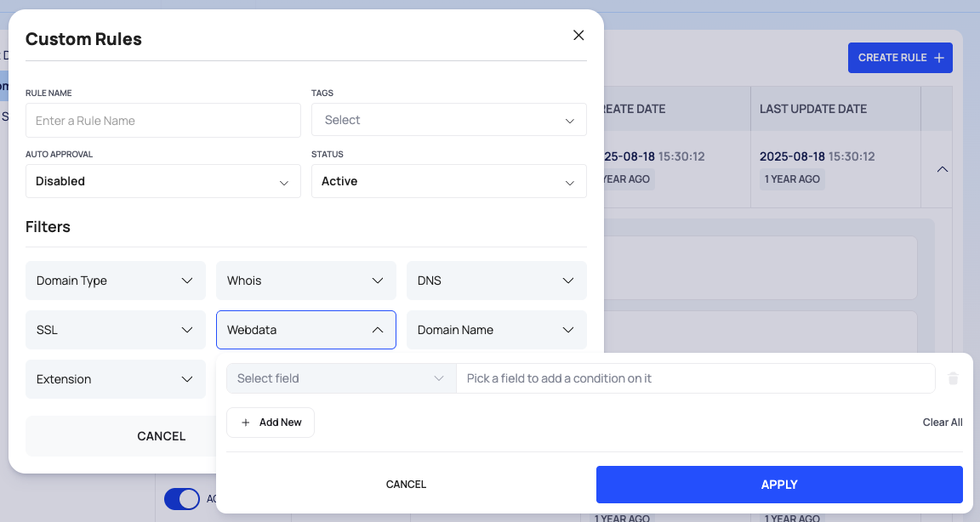Close the Custom Rules dialog
The height and width of the screenshot is (522, 980).
point(578,36)
